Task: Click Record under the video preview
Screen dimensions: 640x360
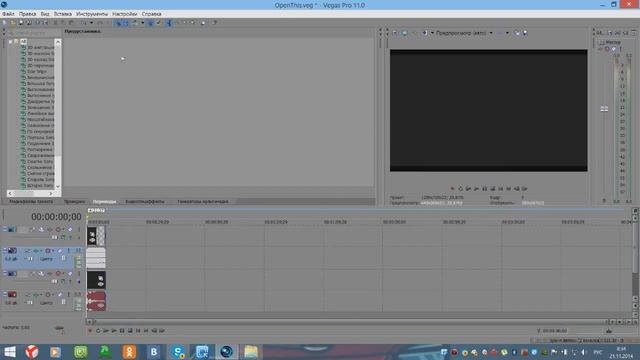Action: pyautogui.click(x=452, y=189)
